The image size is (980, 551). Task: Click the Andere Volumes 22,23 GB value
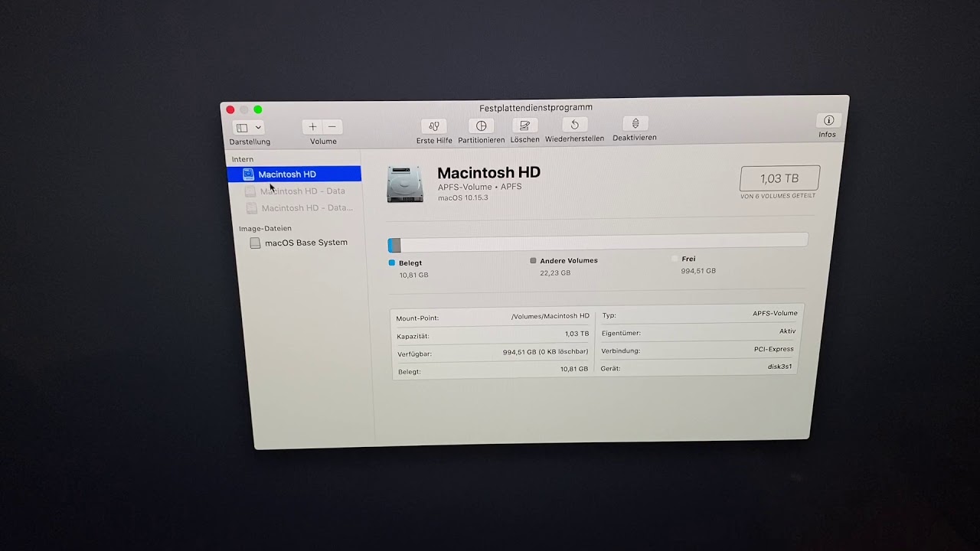coord(555,273)
